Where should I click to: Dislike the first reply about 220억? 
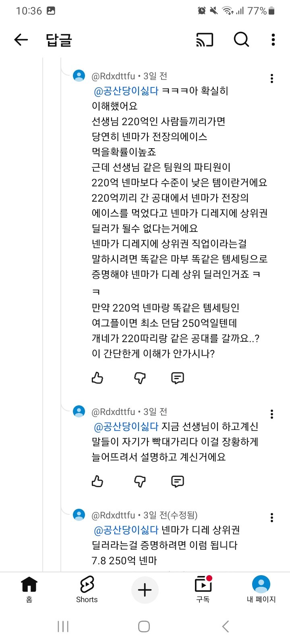(x=139, y=378)
